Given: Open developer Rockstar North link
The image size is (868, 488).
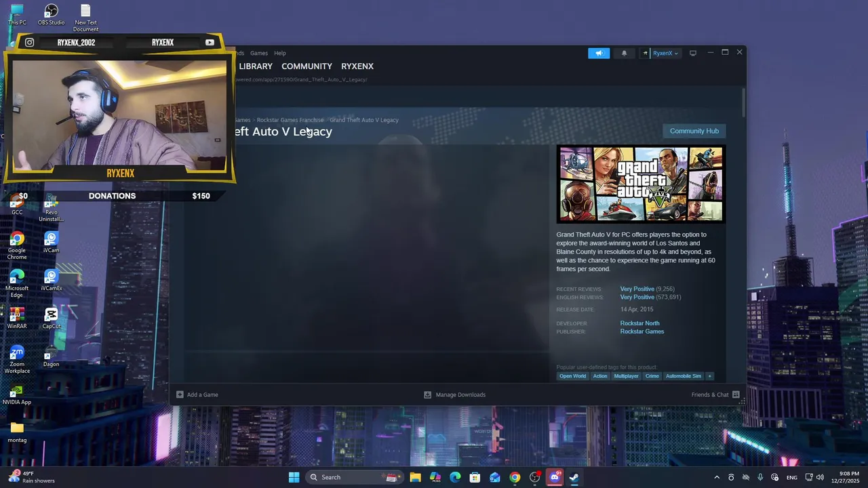Looking at the screenshot, I should (639, 323).
